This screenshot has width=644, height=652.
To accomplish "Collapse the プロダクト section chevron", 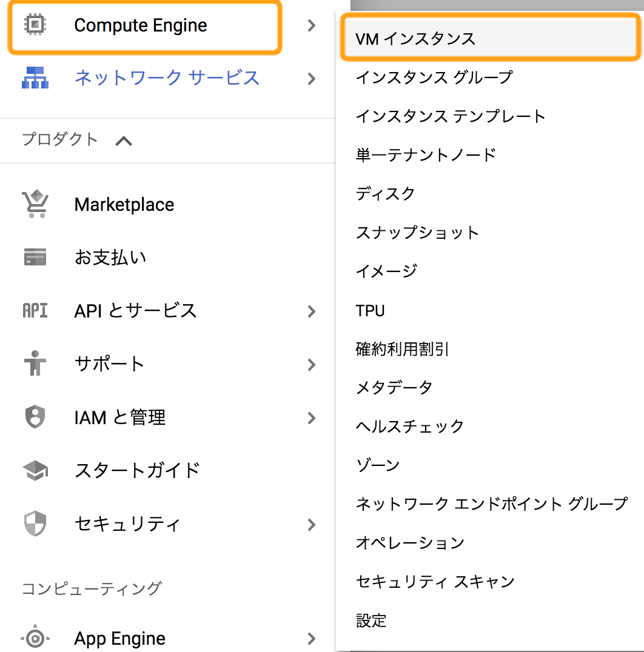I will click(x=124, y=141).
